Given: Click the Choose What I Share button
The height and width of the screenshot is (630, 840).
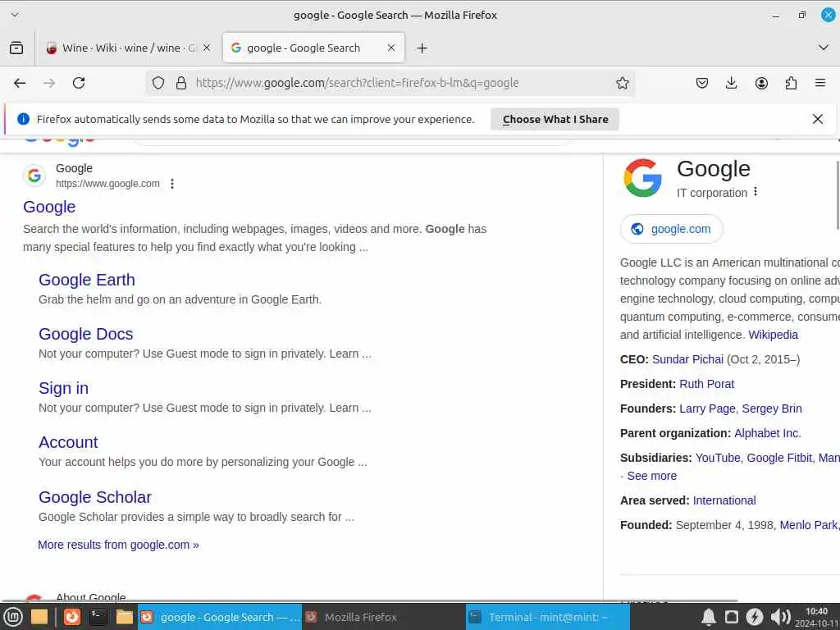Looking at the screenshot, I should tap(555, 119).
